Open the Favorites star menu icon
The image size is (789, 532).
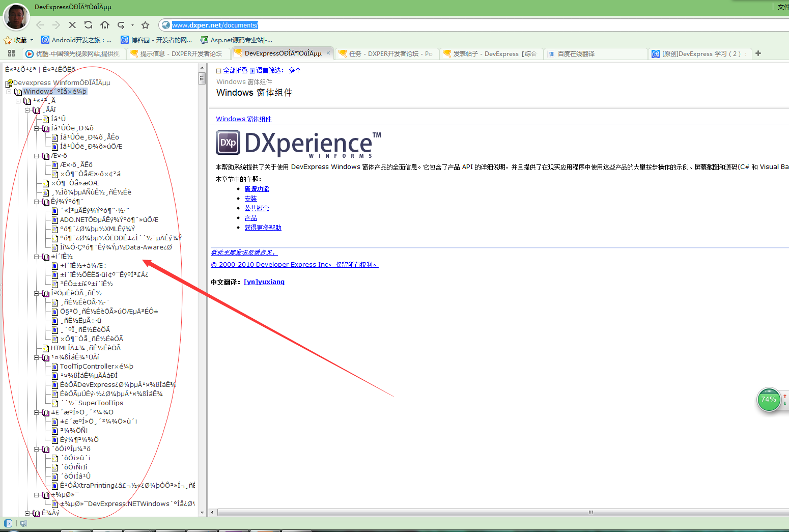pyautogui.click(x=8, y=40)
